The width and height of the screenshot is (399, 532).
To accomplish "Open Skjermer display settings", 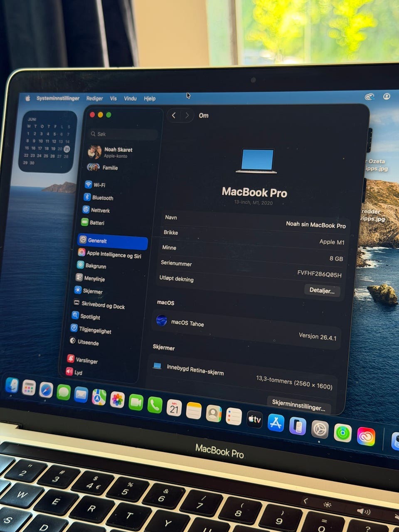I will coord(89,291).
